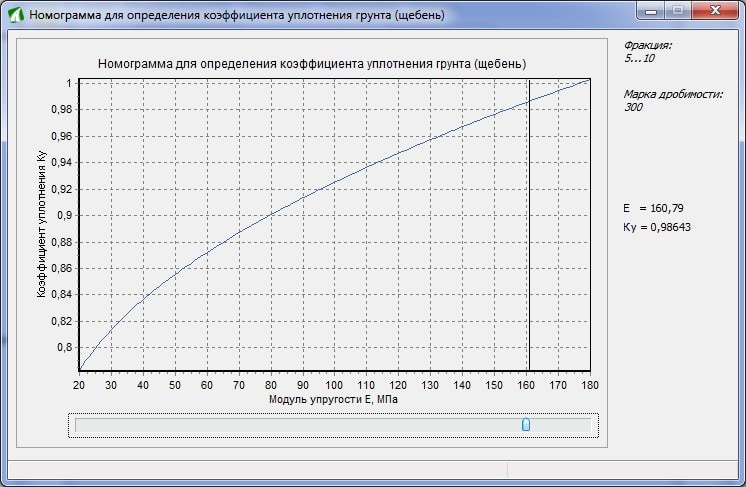The height and width of the screenshot is (487, 746).
Task: Click the vertical marker line on chart
Action: point(529,224)
